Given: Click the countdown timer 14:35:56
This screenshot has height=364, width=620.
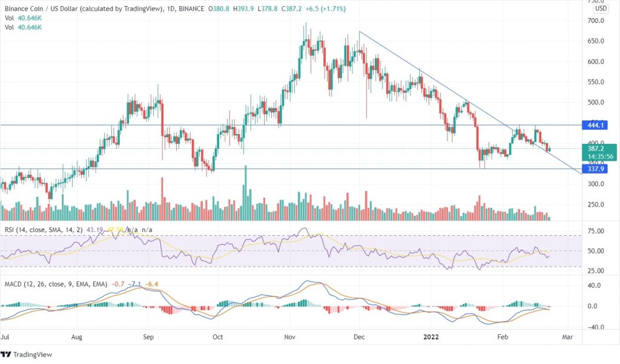Looking at the screenshot, I should pyautogui.click(x=600, y=157).
